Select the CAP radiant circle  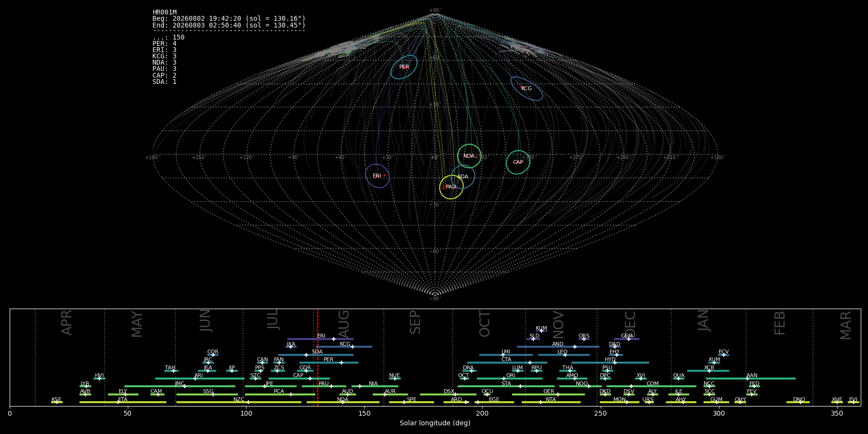point(518,162)
